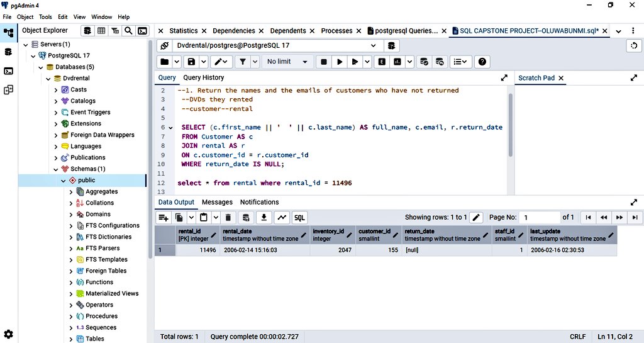Image resolution: width=644 pixels, height=343 pixels.
Task: Click the Search Objects magnifier icon
Action: [128, 30]
